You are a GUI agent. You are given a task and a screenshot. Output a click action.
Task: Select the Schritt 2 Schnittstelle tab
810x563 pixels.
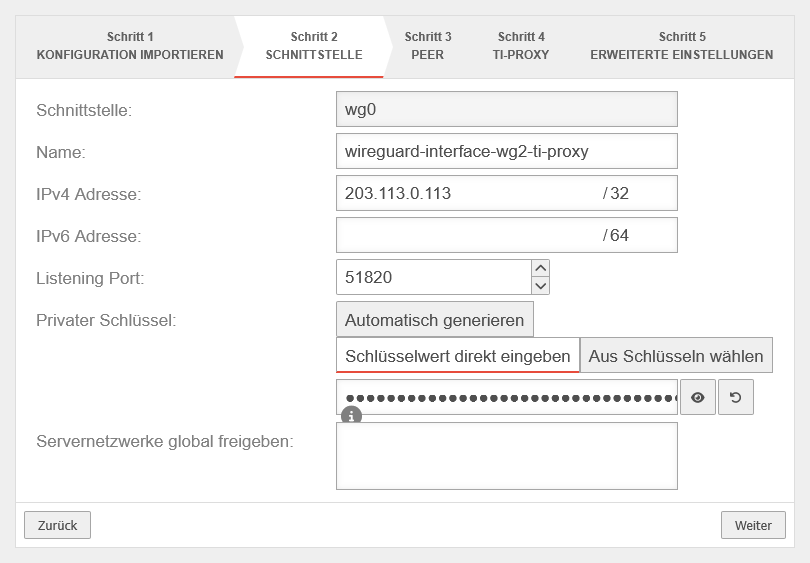point(314,46)
